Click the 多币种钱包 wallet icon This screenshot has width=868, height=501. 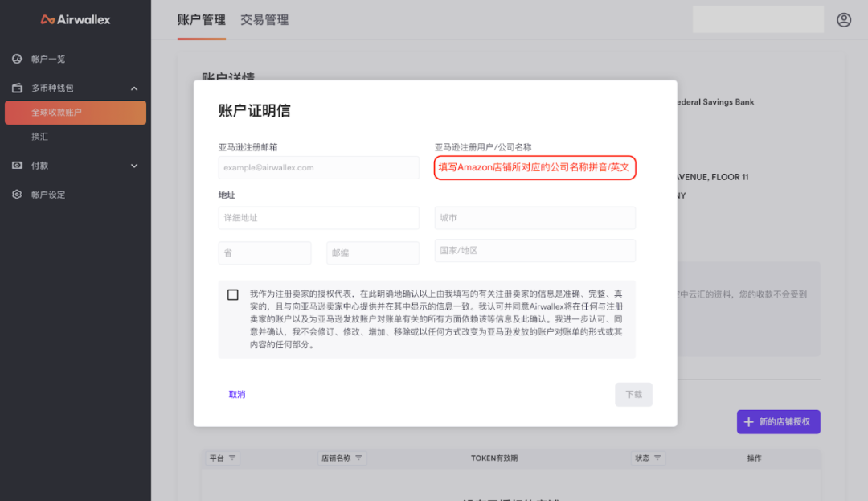point(18,88)
